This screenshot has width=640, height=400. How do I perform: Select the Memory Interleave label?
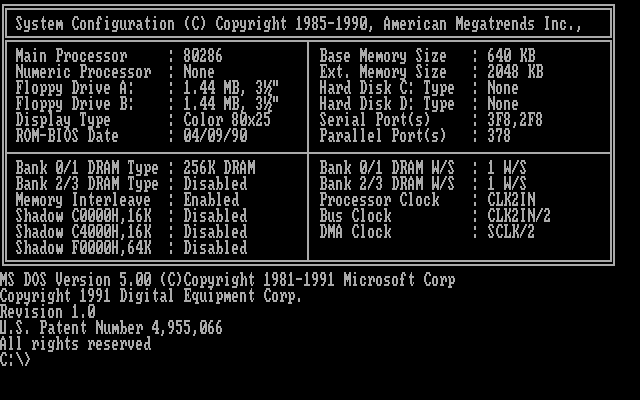pos(83,200)
